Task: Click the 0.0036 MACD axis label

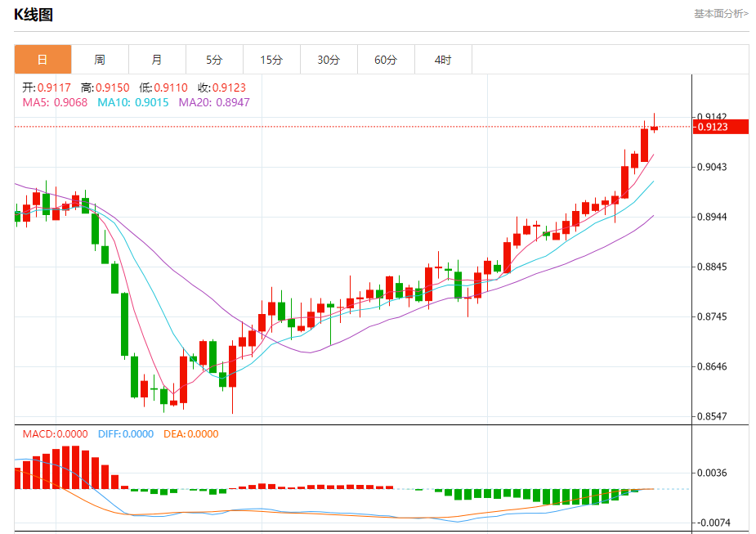Action: point(712,473)
